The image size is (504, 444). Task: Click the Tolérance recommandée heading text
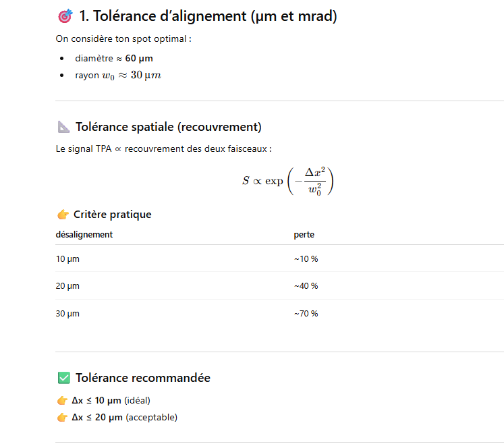coord(143,378)
